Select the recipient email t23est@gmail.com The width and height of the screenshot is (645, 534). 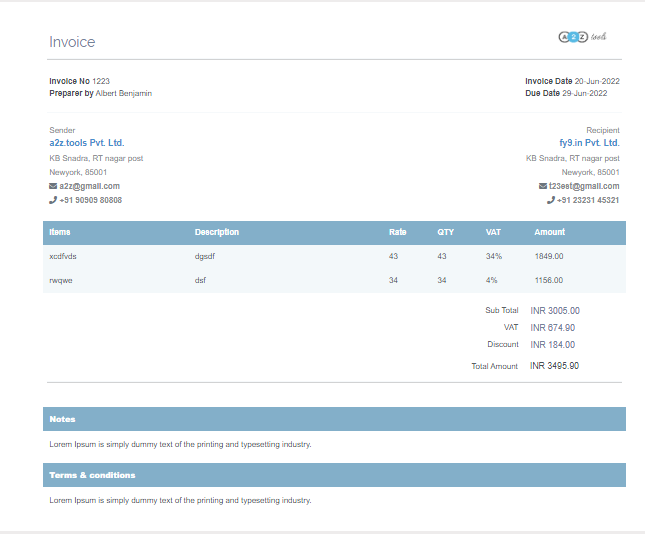pos(584,186)
